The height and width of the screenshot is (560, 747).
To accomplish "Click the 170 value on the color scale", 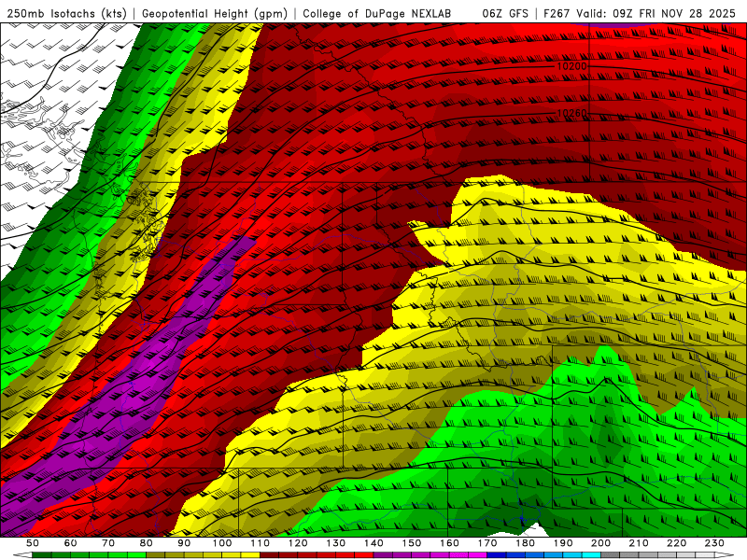I will click(487, 543).
